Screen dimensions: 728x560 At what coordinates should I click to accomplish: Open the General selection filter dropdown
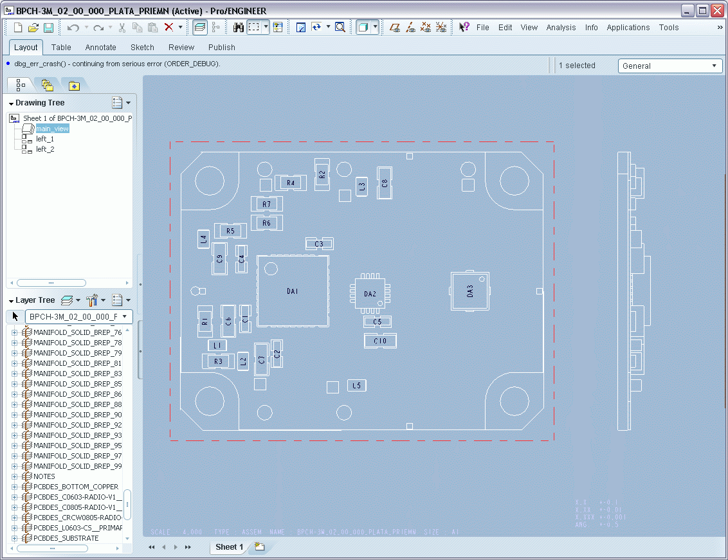pos(670,66)
